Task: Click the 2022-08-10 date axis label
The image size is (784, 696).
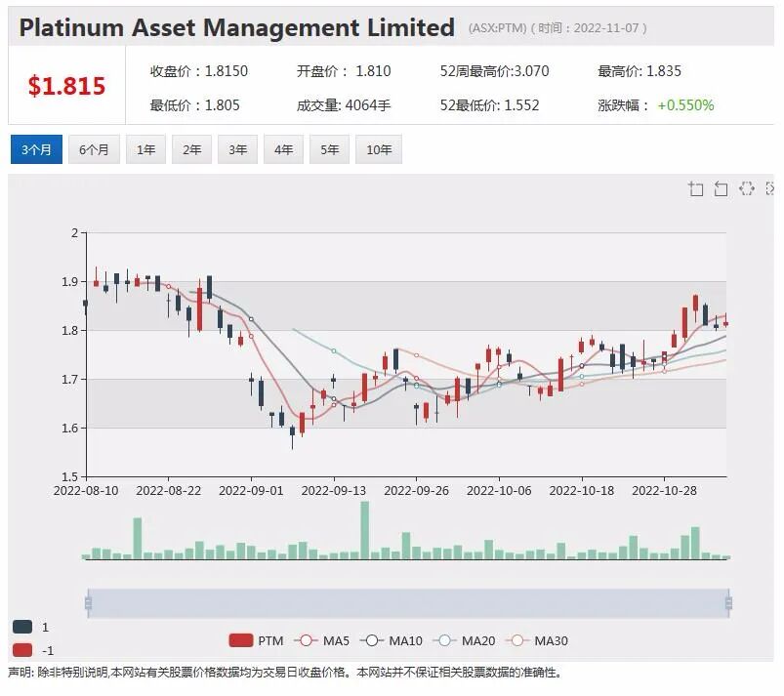Action: pos(86,490)
